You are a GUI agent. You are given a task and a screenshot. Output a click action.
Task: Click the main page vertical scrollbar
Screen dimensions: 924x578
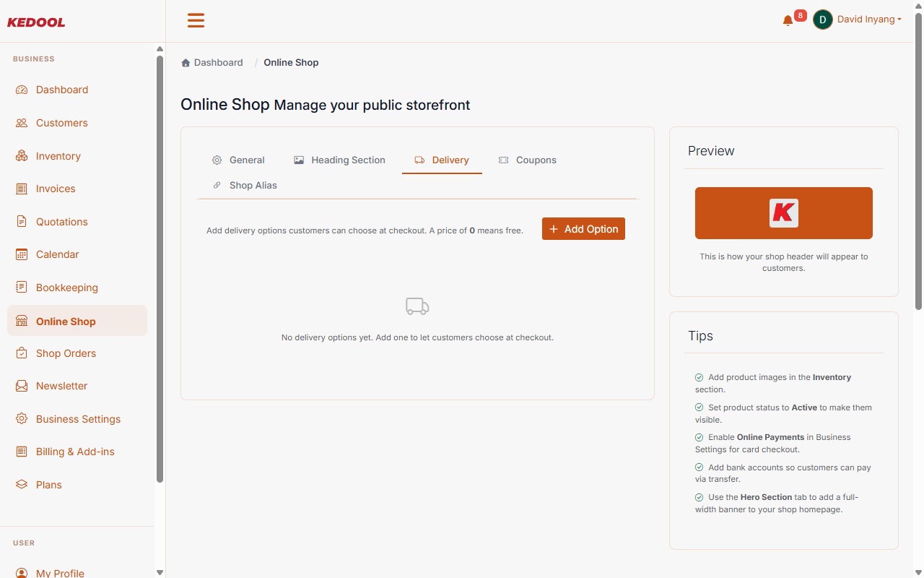pyautogui.click(x=918, y=163)
